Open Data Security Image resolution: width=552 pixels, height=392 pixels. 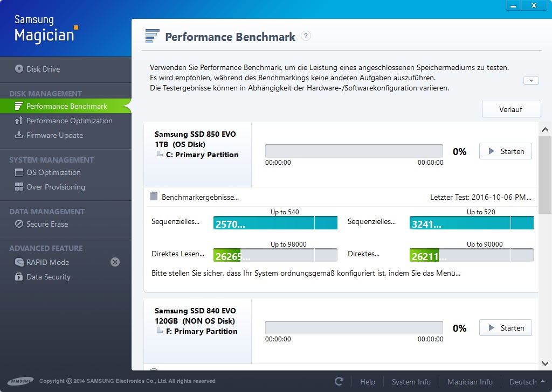tap(48, 277)
